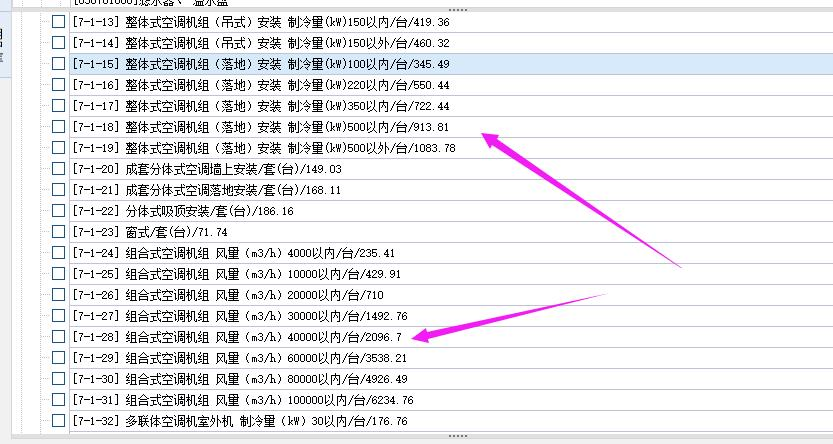The width and height of the screenshot is (833, 444).
Task: Pick 成套分体式空调墙上安装 row 149.03
Action: pos(207,168)
